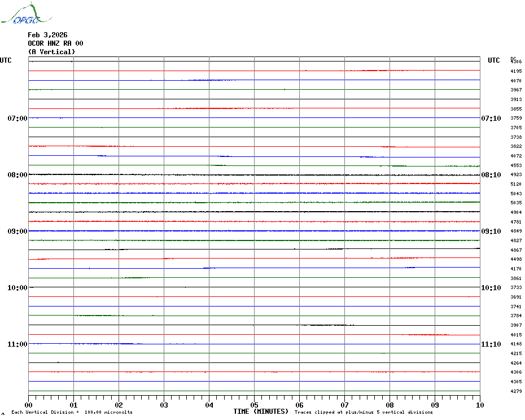This screenshot has height=420, width=525.
Task: Click the DC value '4781'
Action: (x=516, y=222)
